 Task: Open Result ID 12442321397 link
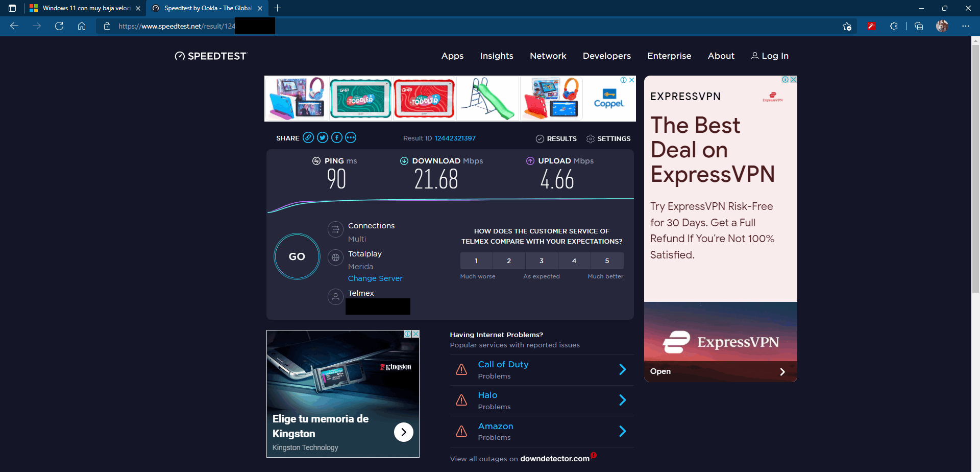[455, 138]
